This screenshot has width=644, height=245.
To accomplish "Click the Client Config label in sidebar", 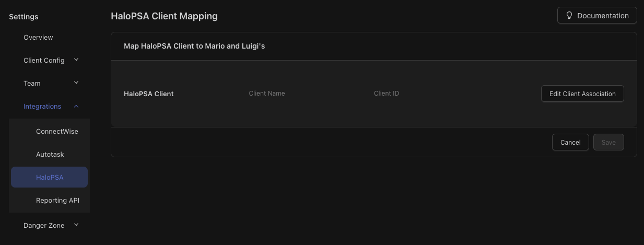I will (44, 61).
